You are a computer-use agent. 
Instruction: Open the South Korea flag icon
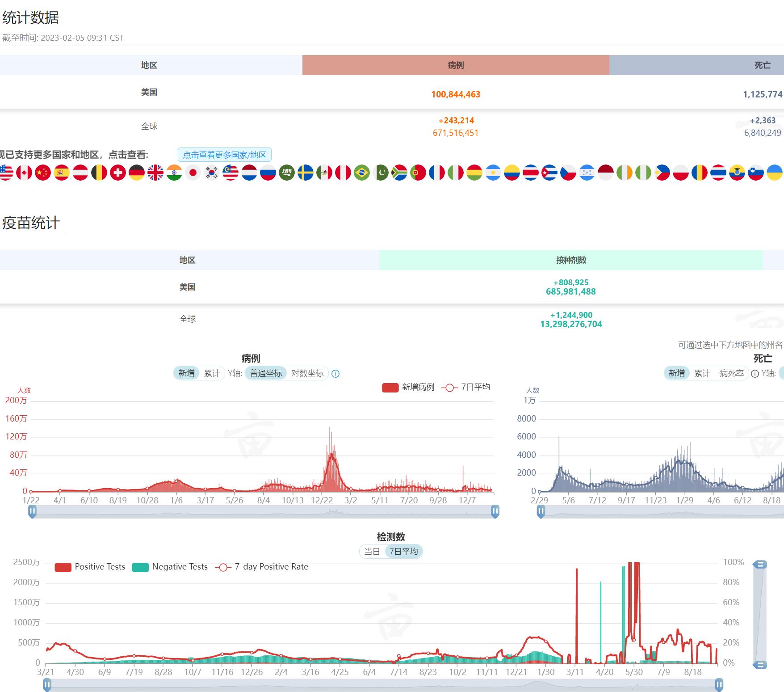(x=212, y=173)
